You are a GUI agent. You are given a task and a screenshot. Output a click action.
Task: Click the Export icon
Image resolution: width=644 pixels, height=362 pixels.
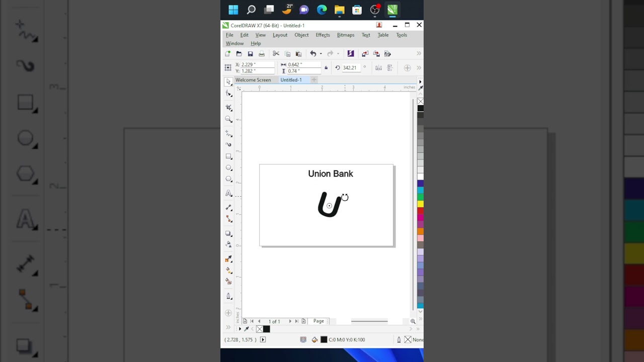376,54
